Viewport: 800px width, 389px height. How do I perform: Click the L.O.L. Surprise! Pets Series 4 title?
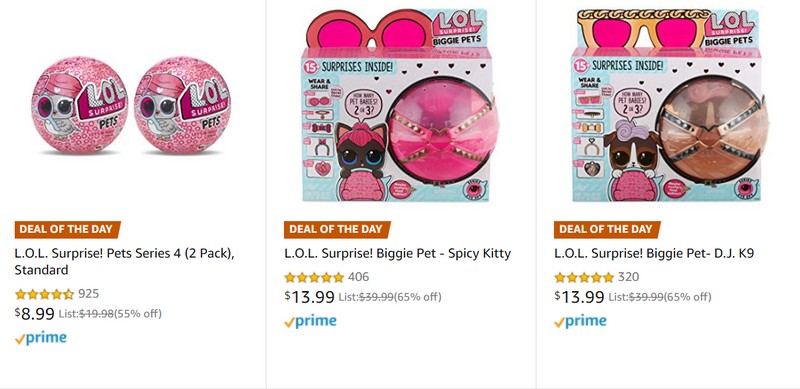point(124,261)
